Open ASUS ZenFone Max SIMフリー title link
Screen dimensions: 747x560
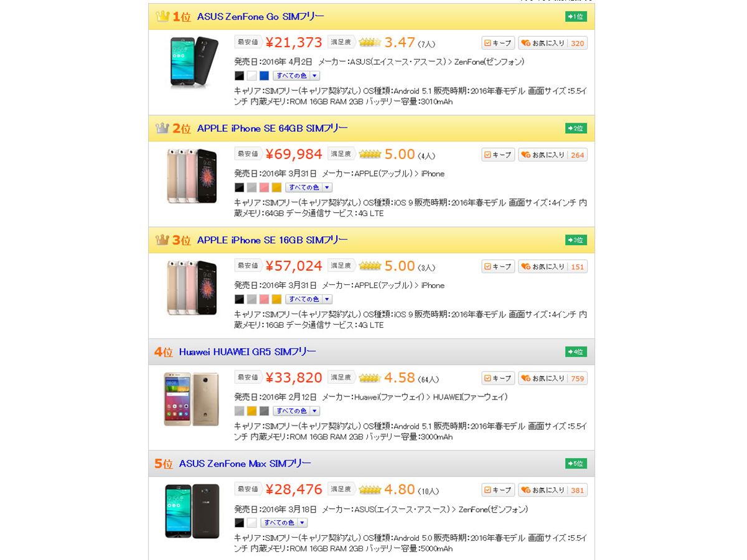tap(245, 464)
